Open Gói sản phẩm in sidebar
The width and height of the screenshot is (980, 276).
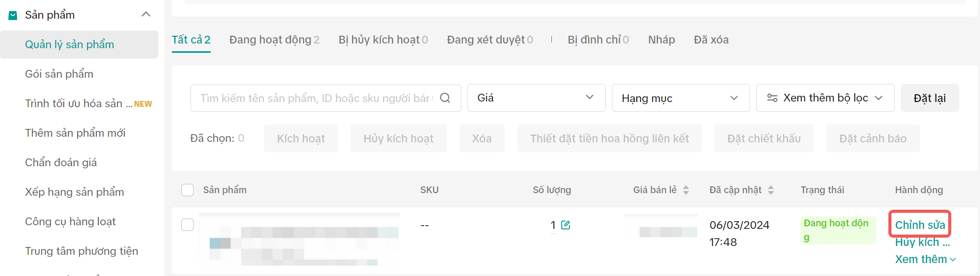(59, 74)
